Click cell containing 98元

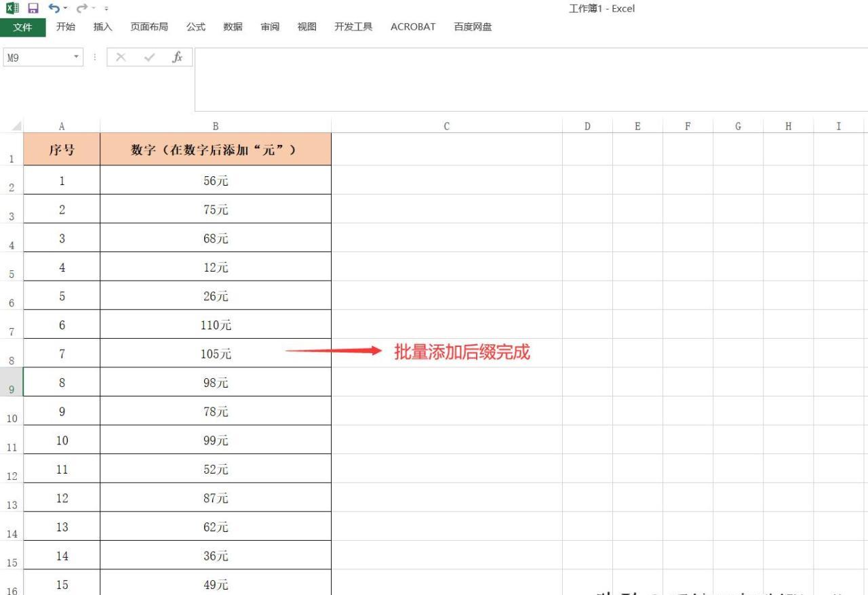pyautogui.click(x=216, y=382)
